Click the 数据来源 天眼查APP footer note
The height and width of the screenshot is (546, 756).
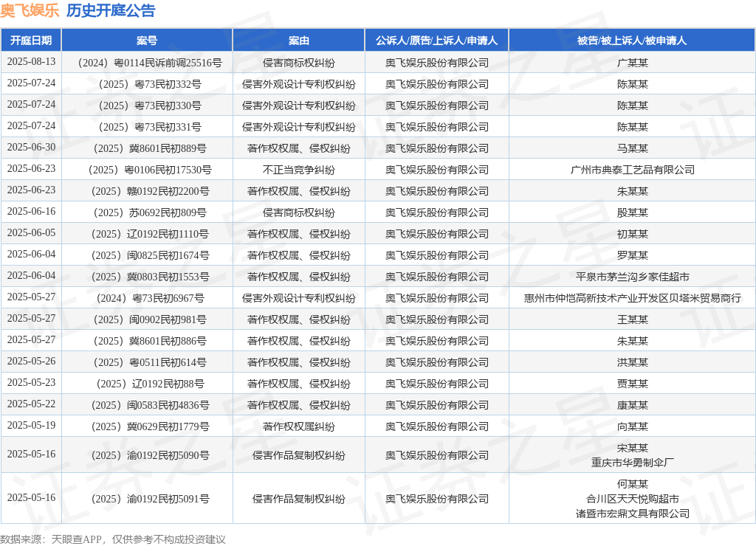click(113, 539)
